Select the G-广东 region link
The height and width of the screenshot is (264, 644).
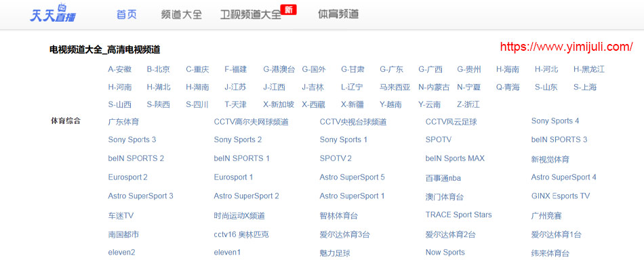pyautogui.click(x=391, y=69)
